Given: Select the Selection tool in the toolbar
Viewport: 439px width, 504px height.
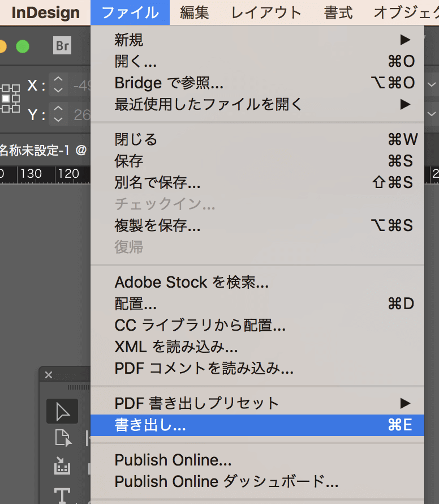Looking at the screenshot, I should tap(62, 410).
